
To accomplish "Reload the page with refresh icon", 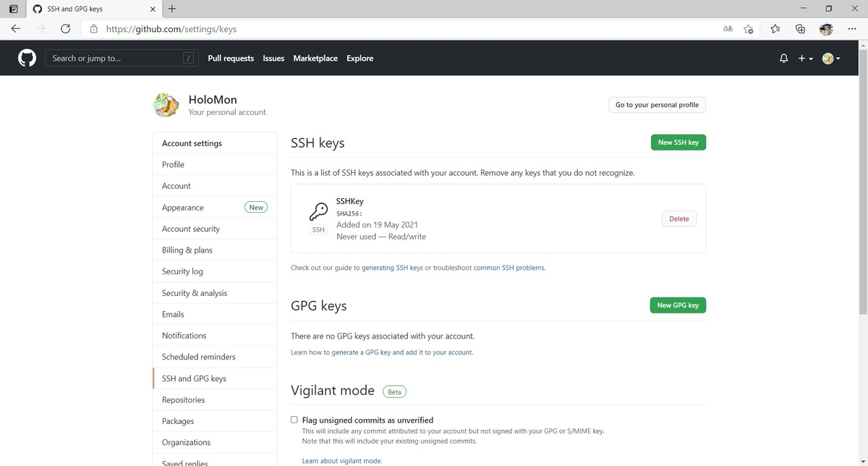I will click(65, 29).
